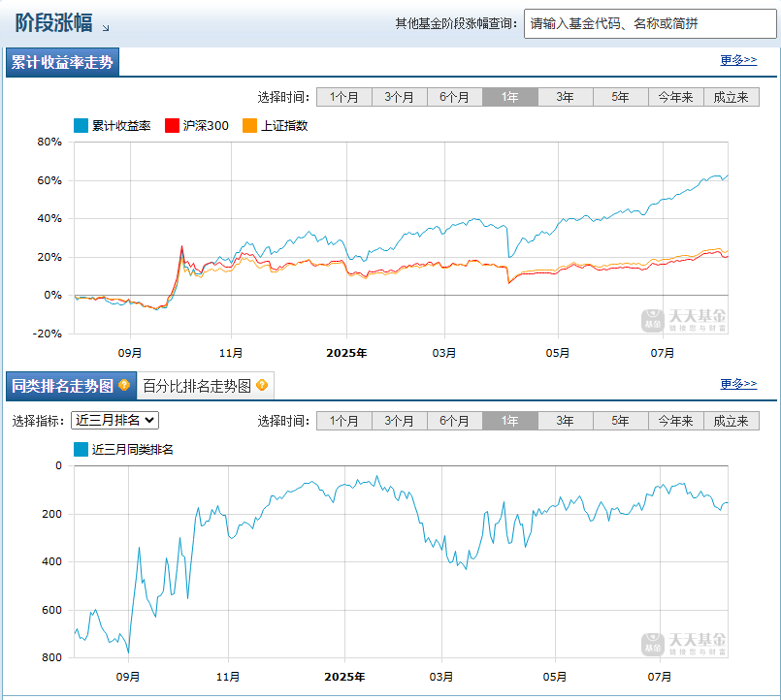Select 成立来 range in return chart
This screenshot has width=781, height=700.
coord(732,97)
